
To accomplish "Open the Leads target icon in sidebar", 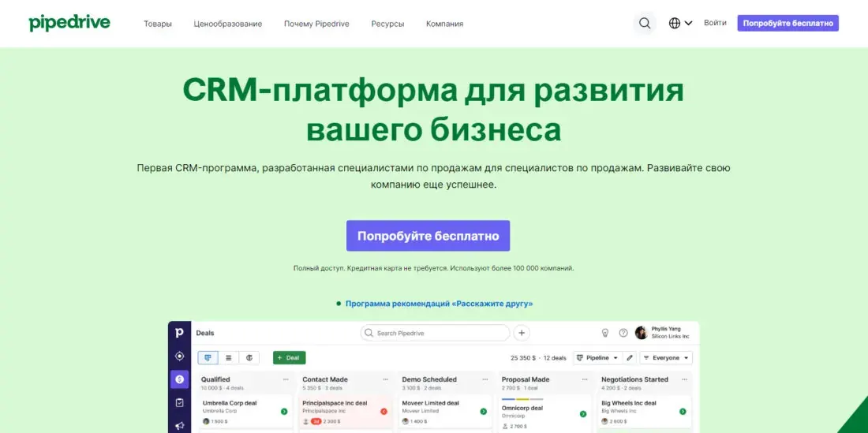I will [179, 356].
